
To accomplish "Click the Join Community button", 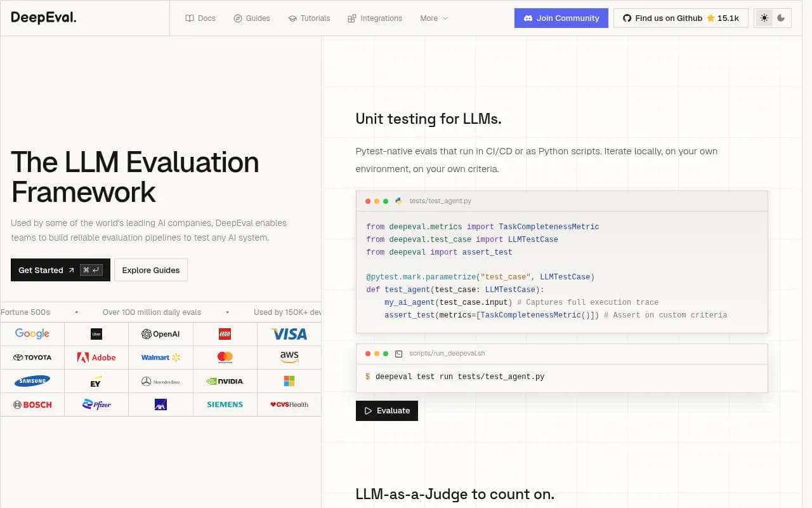I will 561,18.
